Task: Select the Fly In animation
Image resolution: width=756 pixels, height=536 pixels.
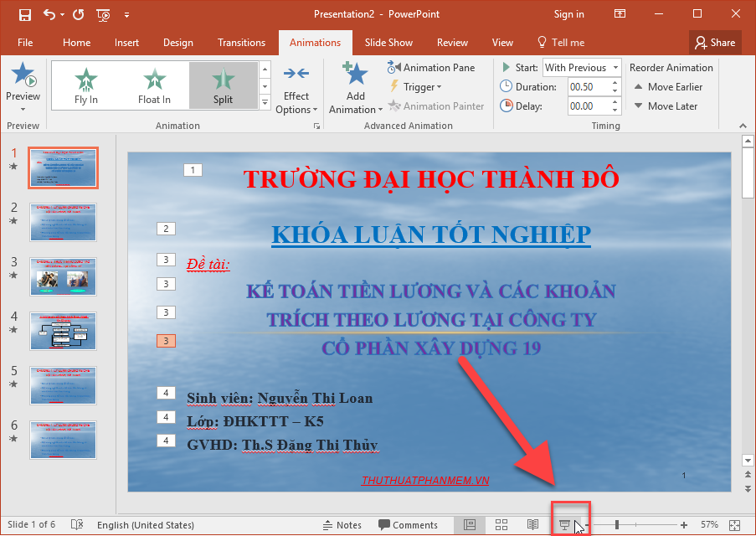Action: pos(86,84)
